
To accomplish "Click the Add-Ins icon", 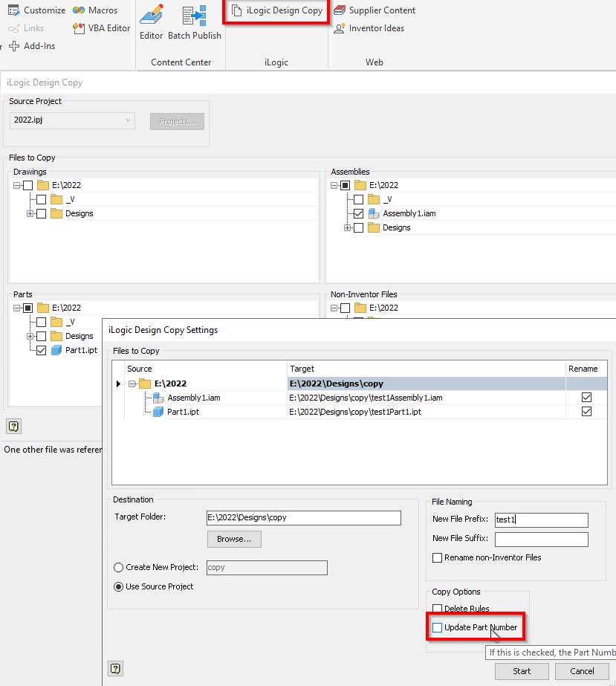I will (33, 45).
